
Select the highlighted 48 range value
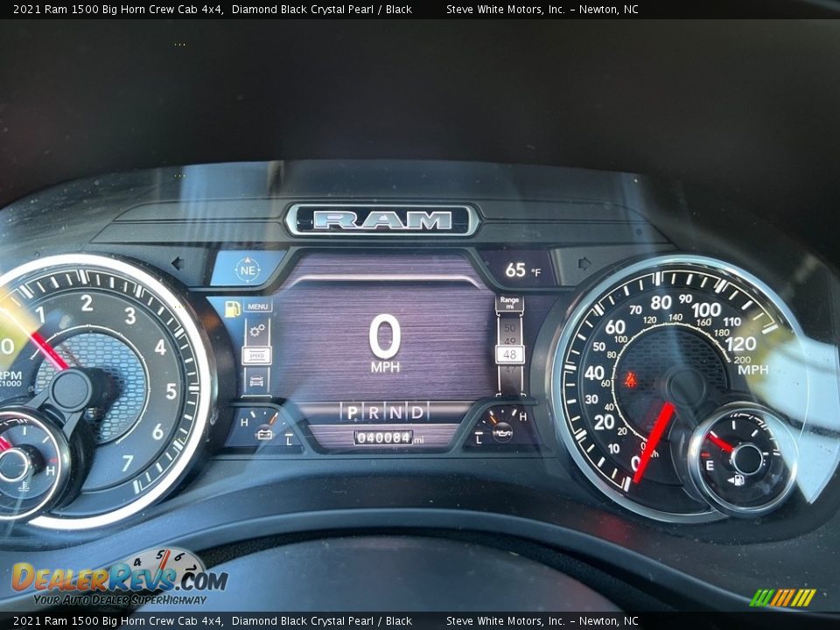tap(509, 354)
